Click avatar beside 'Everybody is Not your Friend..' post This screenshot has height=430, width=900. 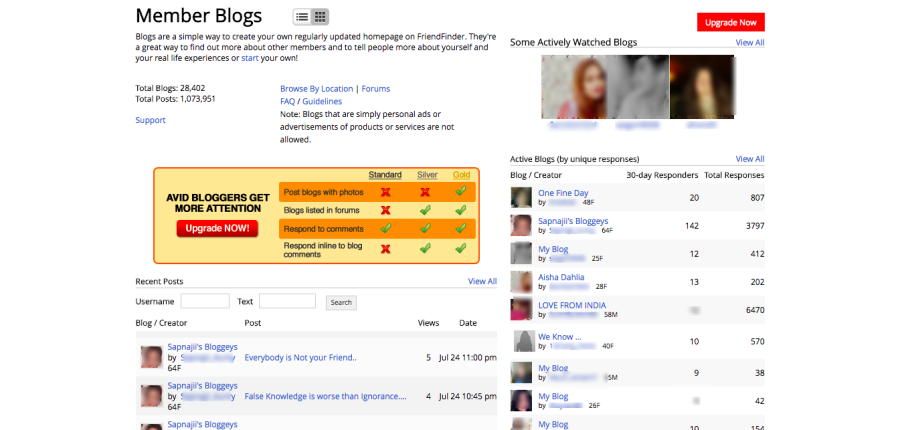coord(152,357)
